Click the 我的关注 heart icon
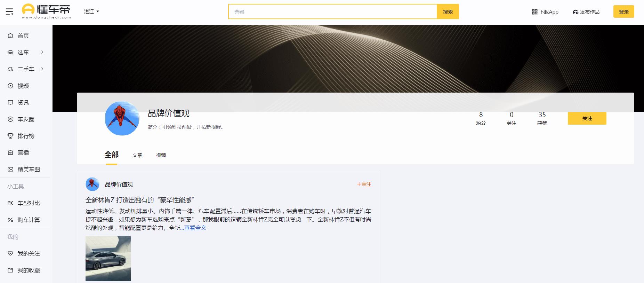This screenshot has height=283, width=644. [x=10, y=253]
